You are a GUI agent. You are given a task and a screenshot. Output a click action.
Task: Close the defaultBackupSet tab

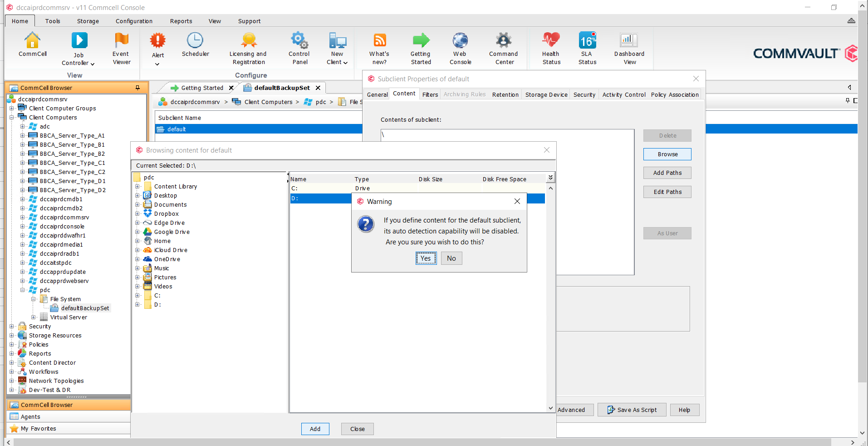tap(318, 88)
